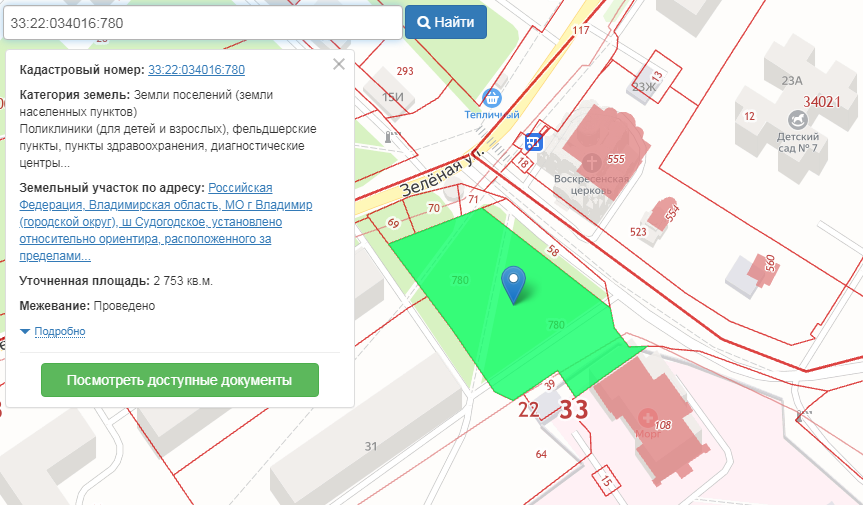Click the bus stop icon on map
Image resolution: width=863 pixels, height=505 pixels.
pyautogui.click(x=534, y=142)
